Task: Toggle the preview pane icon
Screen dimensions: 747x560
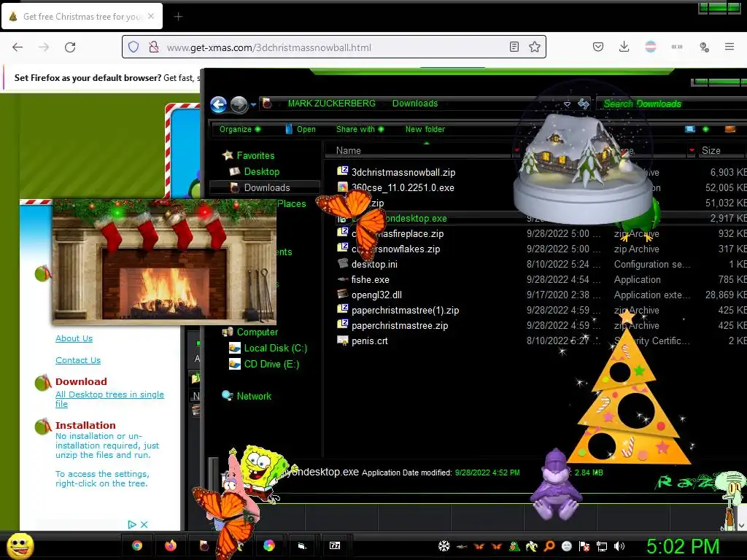Action: [x=729, y=129]
